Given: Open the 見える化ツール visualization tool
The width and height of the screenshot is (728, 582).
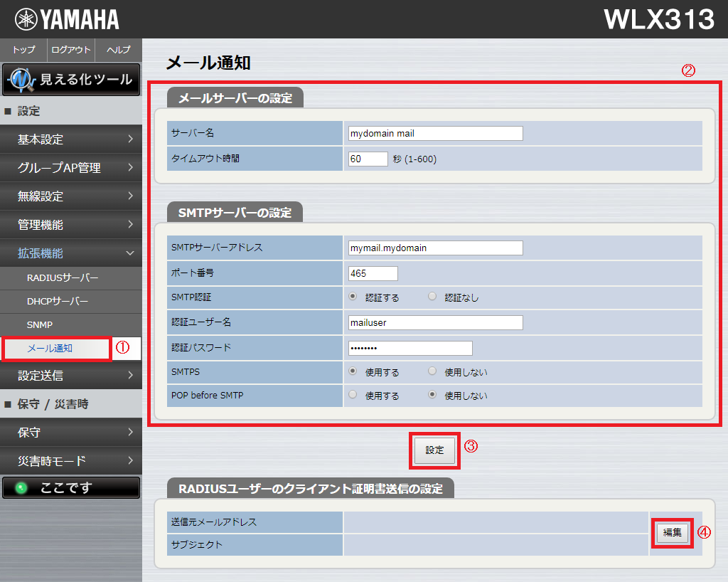Looking at the screenshot, I should pyautogui.click(x=71, y=80).
